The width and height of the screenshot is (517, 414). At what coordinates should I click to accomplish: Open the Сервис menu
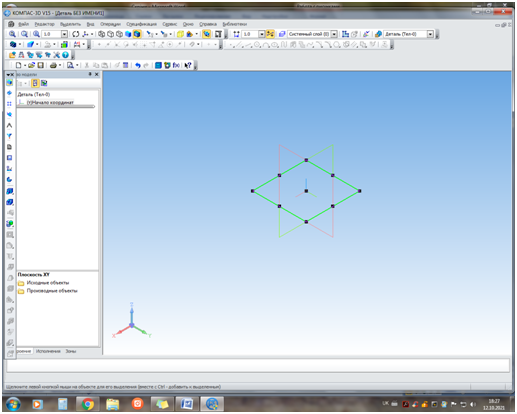170,24
